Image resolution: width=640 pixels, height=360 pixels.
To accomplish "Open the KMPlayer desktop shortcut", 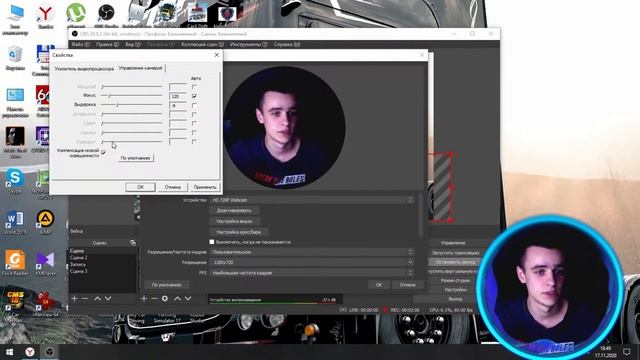I will click(x=45, y=263).
